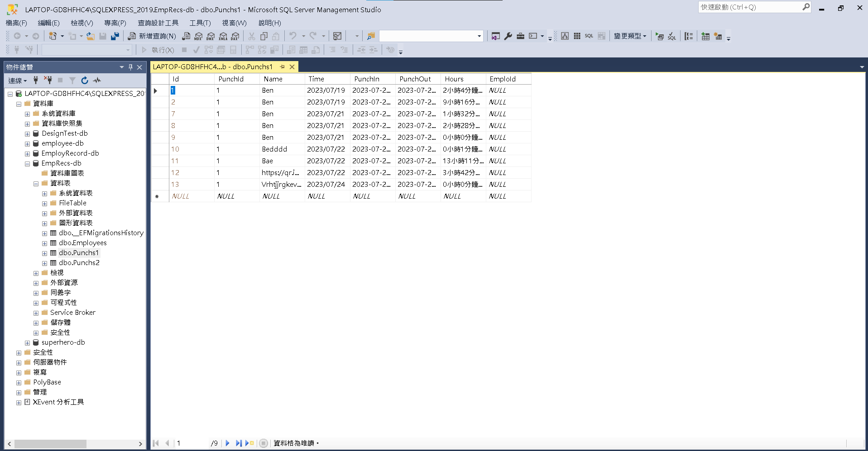
Task: Click the DAX query toolbar icon
Action: [x=235, y=36]
